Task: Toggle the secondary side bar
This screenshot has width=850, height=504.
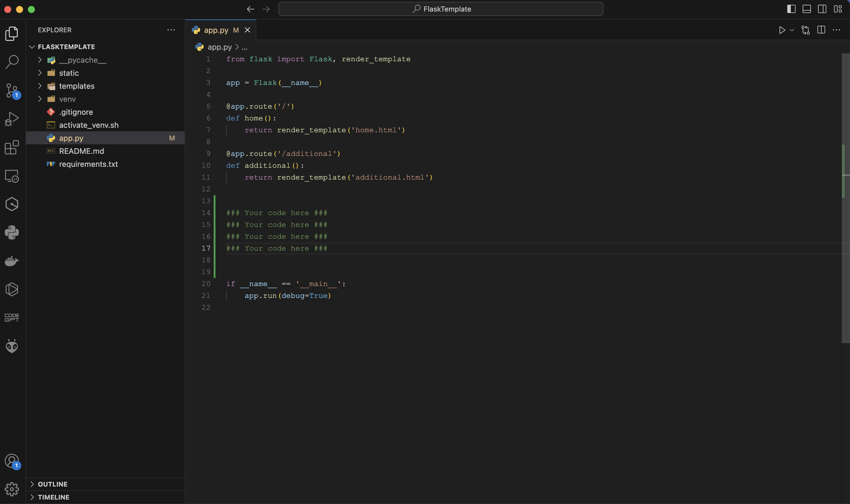Action: coord(822,9)
